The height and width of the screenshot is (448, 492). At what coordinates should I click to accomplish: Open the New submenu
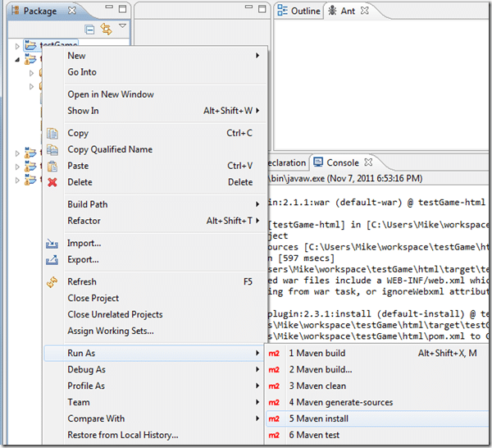coord(155,56)
